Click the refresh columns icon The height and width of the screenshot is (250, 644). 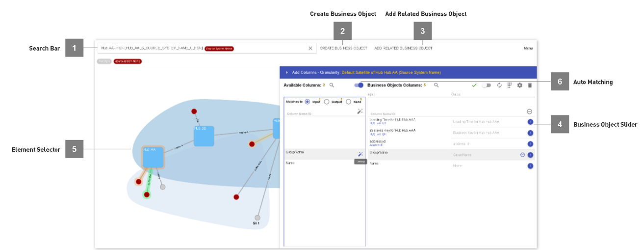(x=499, y=85)
